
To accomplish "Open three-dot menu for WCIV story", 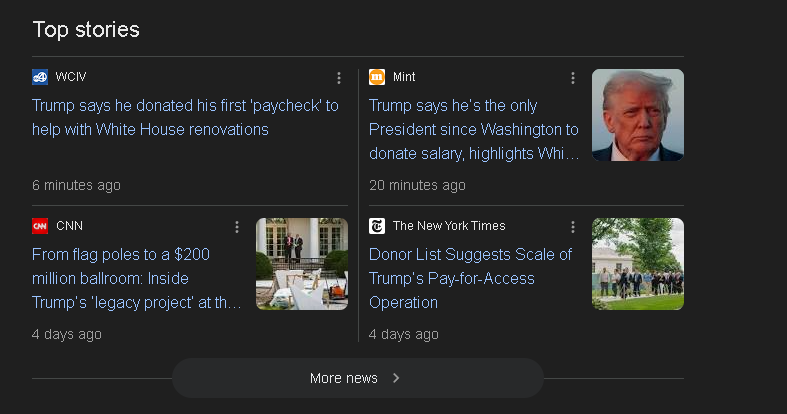I will click(339, 78).
